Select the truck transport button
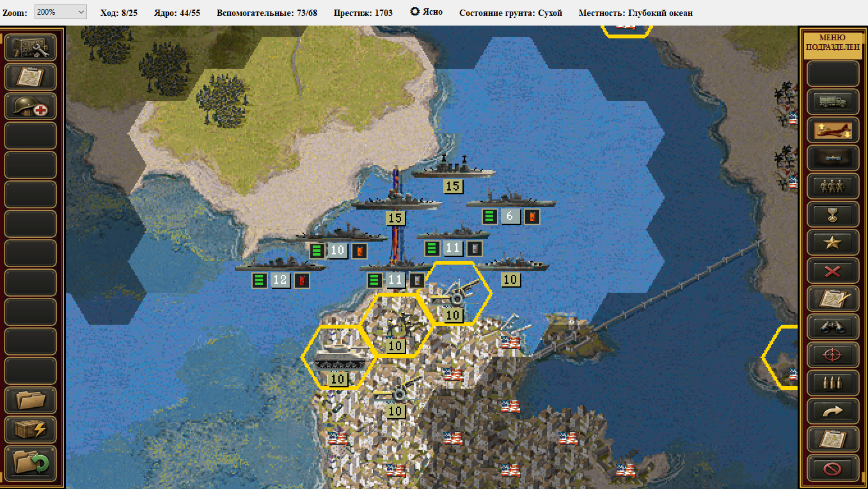868x489 pixels. [x=832, y=102]
